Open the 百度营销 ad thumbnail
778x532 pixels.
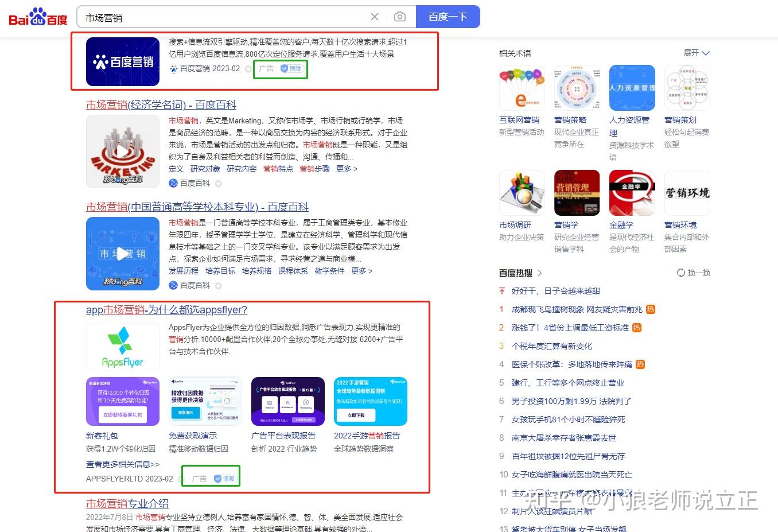click(123, 61)
